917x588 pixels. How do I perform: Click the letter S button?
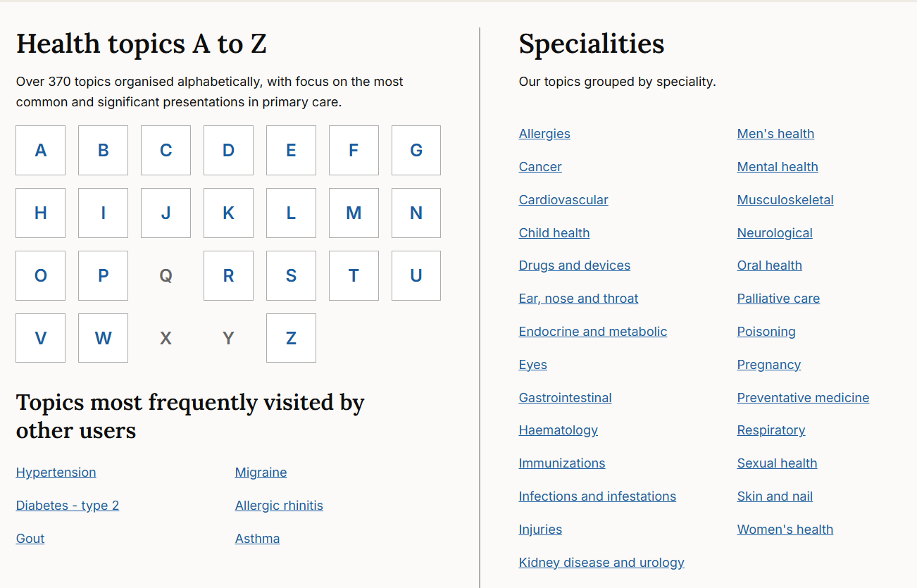point(291,275)
